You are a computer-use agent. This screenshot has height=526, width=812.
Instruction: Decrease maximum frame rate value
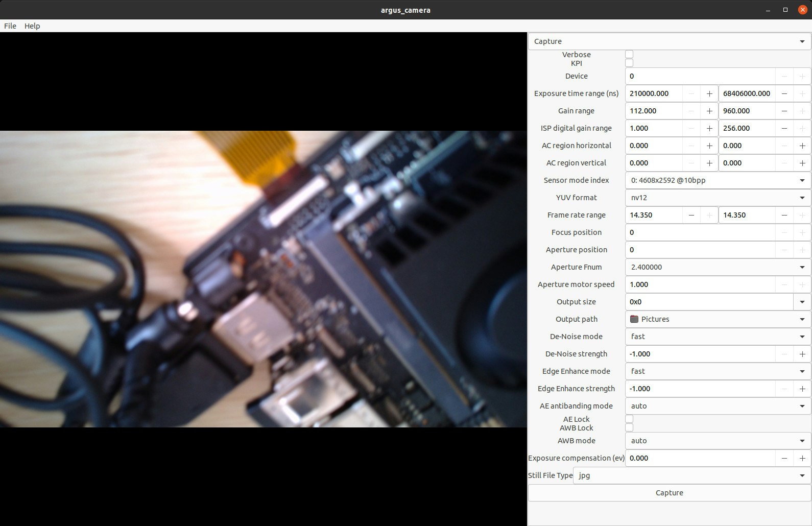coord(784,215)
